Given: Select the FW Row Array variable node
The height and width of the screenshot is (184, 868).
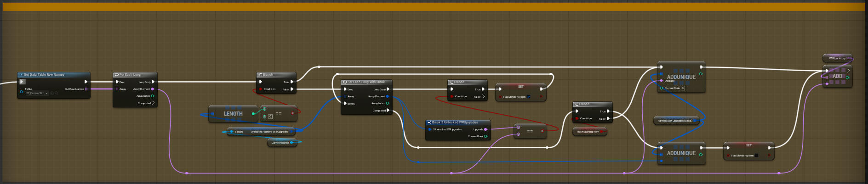Looking at the screenshot, I should [836, 58].
